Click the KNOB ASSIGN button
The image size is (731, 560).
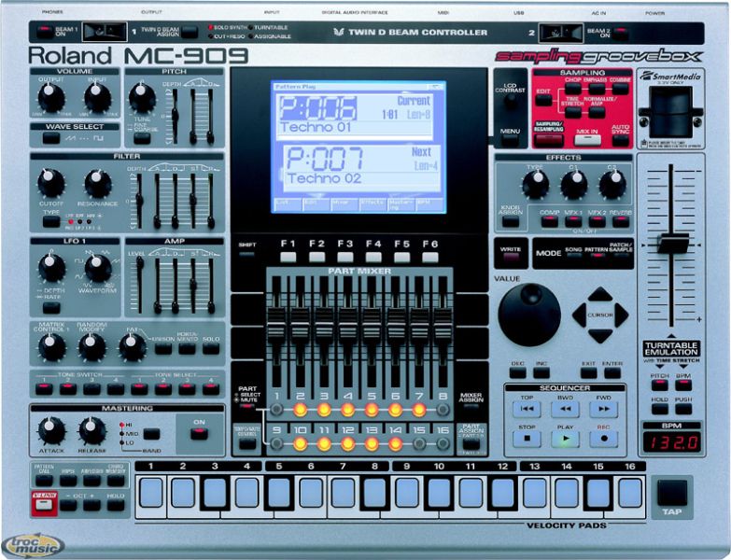point(511,222)
